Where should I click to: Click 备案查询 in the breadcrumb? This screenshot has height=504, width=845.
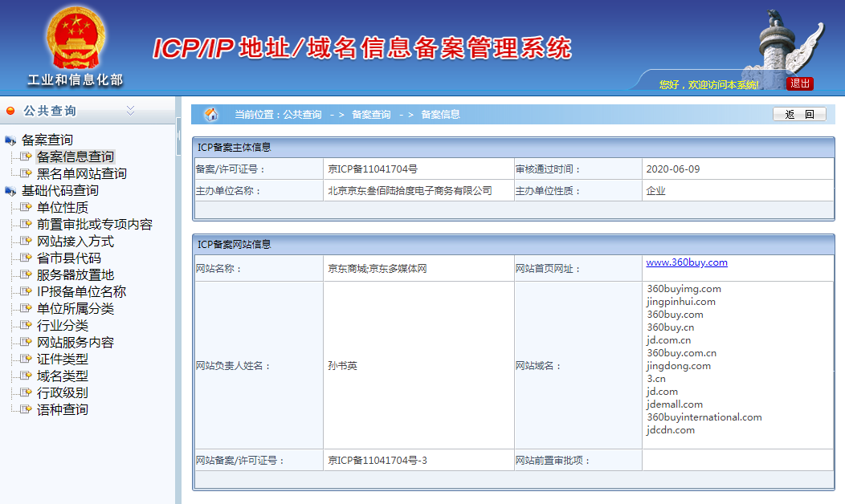point(371,114)
